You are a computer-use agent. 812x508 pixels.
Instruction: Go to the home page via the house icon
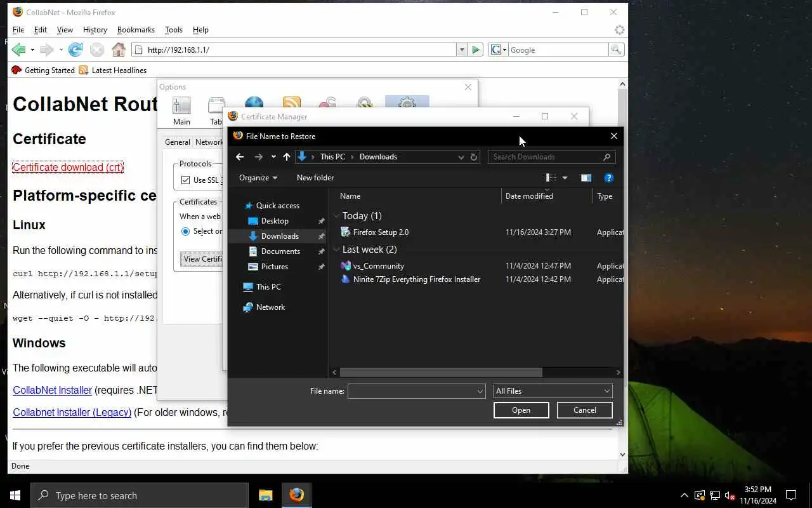[119, 50]
